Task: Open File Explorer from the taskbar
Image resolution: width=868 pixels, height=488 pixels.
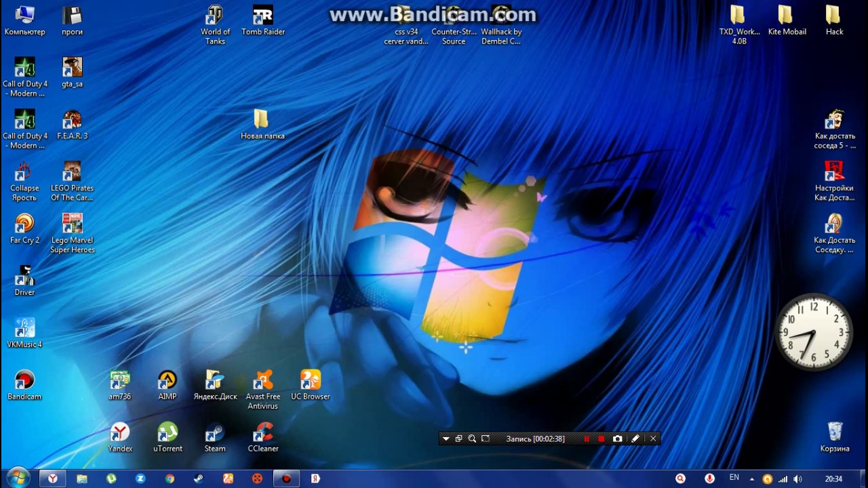Action: coord(82,479)
